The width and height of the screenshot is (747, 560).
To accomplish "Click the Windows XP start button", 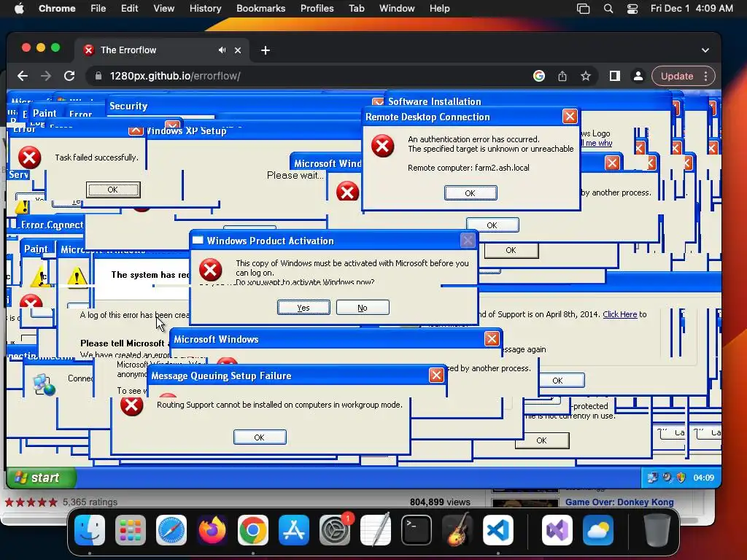I will [x=41, y=478].
